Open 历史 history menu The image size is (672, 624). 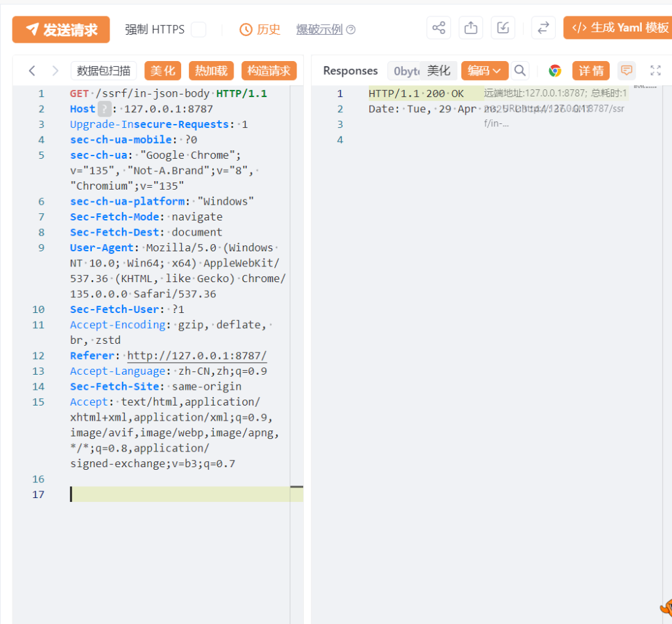click(x=260, y=30)
